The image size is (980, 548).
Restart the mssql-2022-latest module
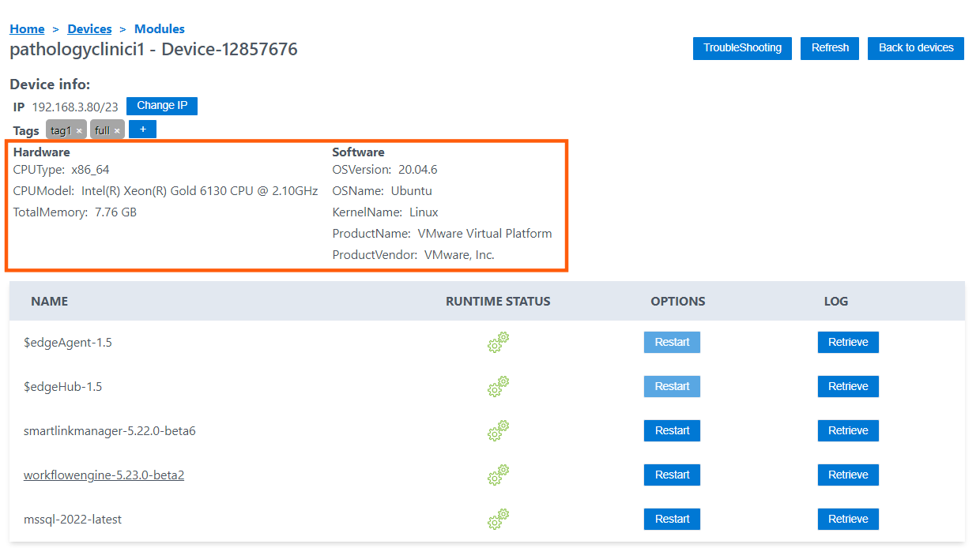coord(672,520)
